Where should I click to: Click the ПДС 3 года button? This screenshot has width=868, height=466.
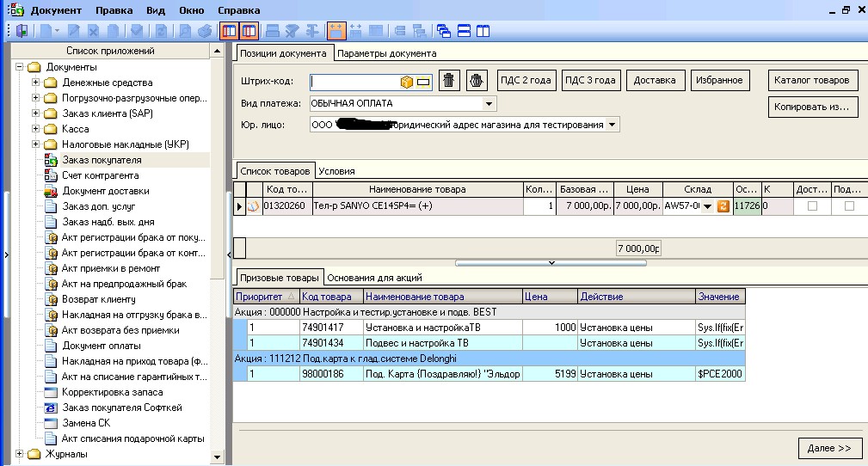pos(591,80)
